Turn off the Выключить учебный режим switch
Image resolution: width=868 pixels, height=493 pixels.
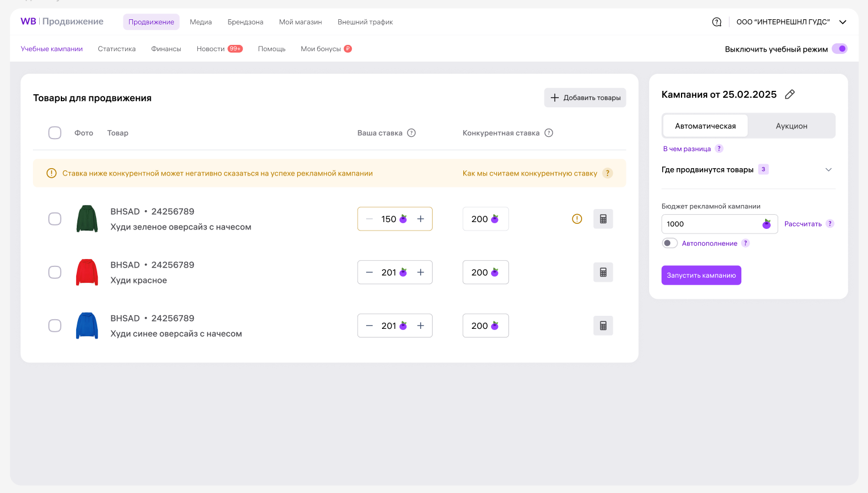(x=840, y=49)
